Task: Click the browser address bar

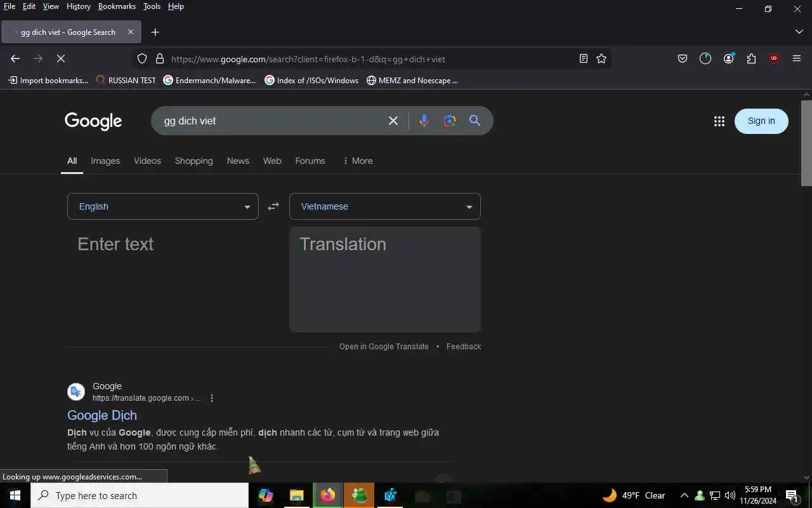Action: [x=371, y=59]
